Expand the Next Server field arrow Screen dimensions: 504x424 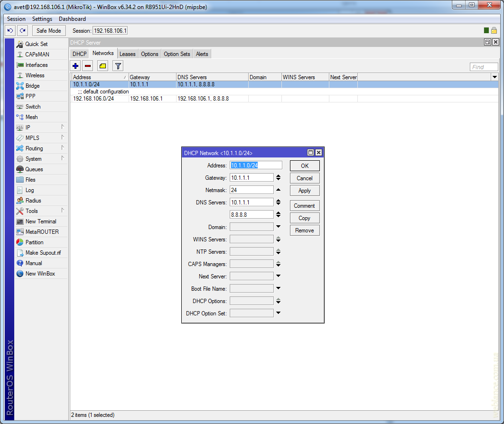point(279,276)
